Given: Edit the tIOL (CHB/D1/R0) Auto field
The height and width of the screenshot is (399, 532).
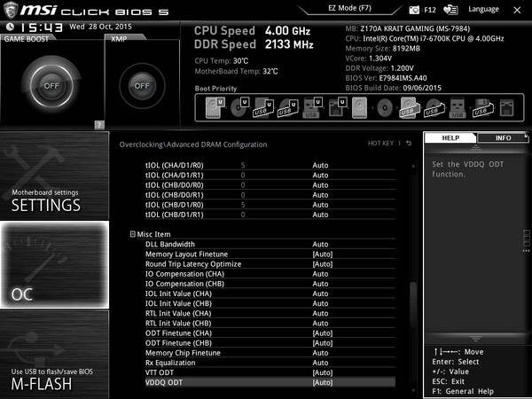Looking at the screenshot, I should point(320,205).
